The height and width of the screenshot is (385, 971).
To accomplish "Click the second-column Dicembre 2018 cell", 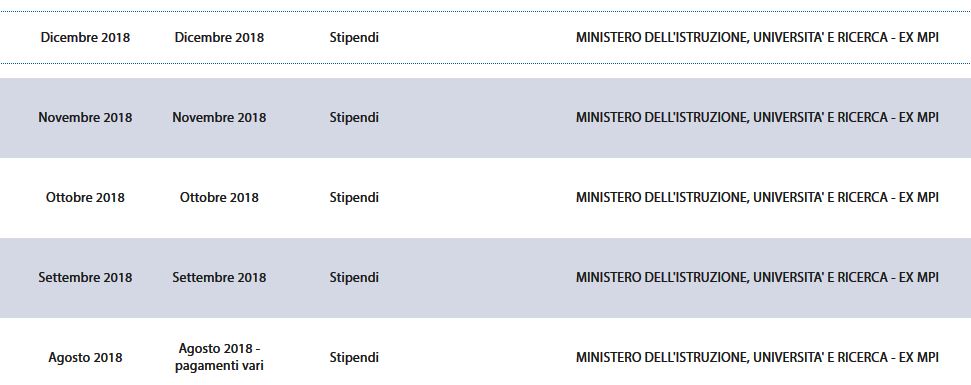I will click(219, 37).
